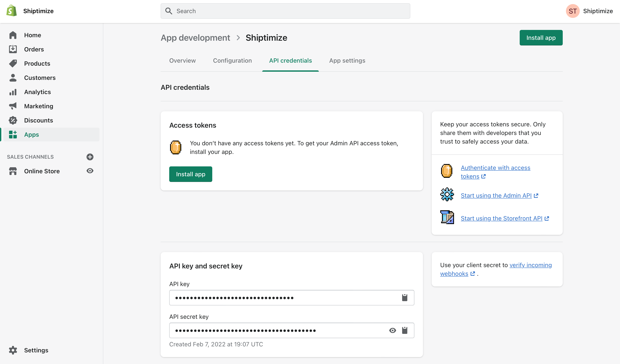Click coin icon beside Authenticate with access tokens
This screenshot has height=364, width=620.
click(446, 171)
